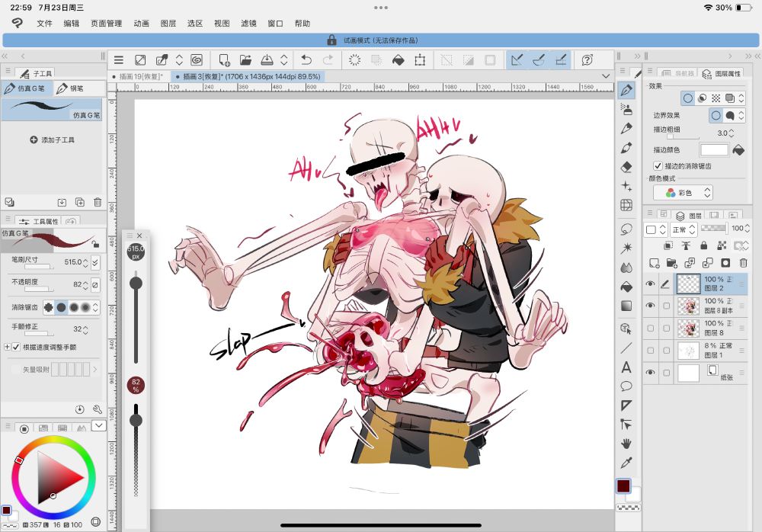Click 图层 8 副本 layer thumbnail
762x532 pixels.
click(688, 306)
